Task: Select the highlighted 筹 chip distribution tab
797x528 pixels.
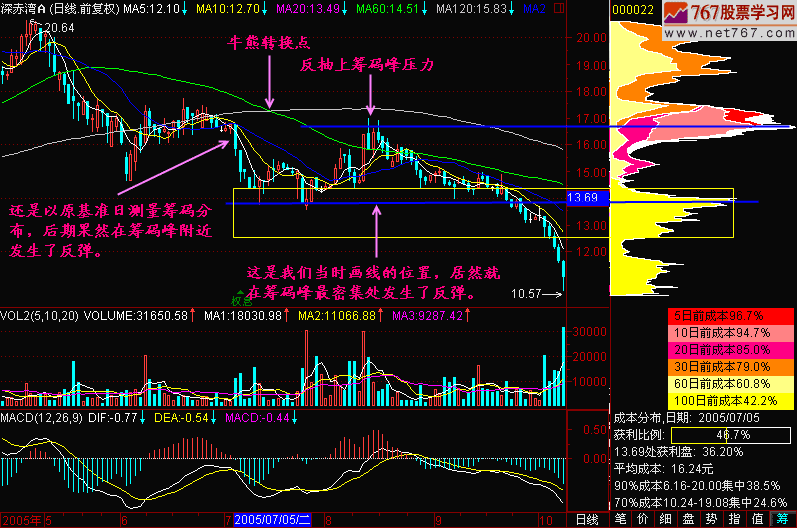Action: point(781,519)
